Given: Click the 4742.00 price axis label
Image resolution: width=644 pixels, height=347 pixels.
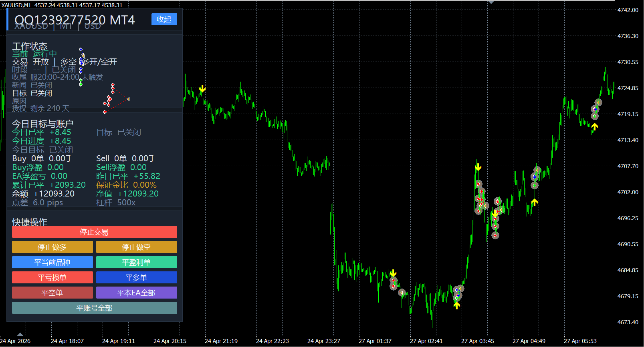Looking at the screenshot, I should pyautogui.click(x=628, y=10).
